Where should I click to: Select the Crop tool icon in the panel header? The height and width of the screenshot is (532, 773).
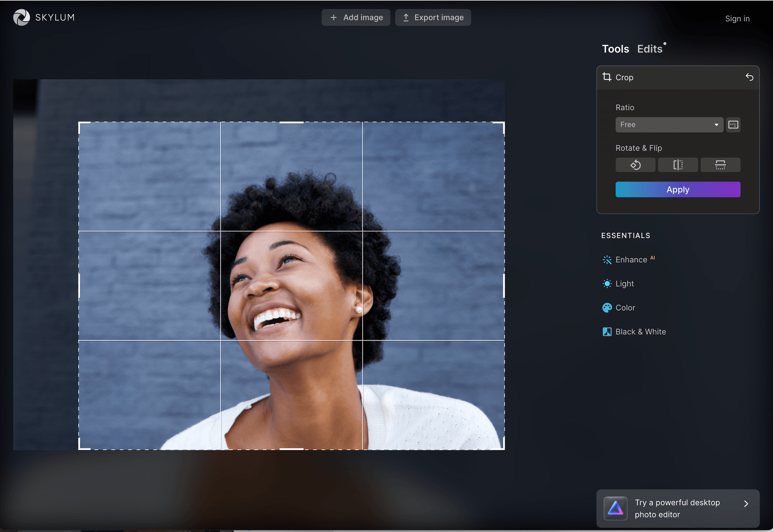(606, 77)
